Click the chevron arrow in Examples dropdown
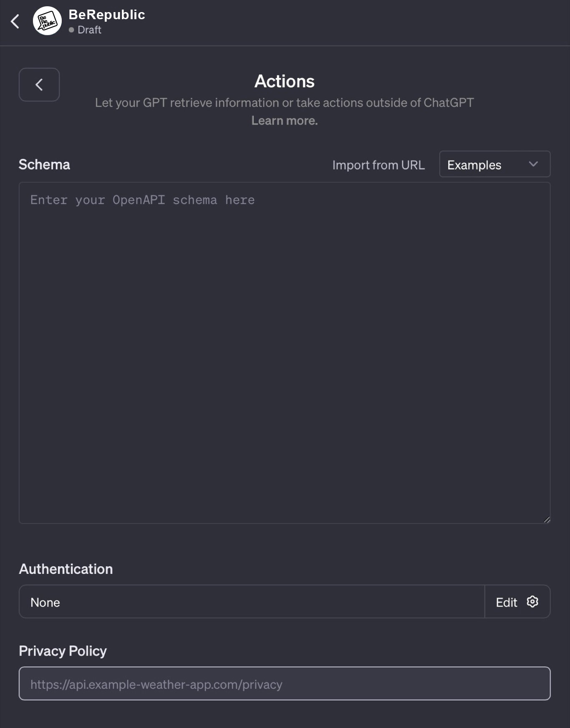This screenshot has width=570, height=728. coord(533,164)
